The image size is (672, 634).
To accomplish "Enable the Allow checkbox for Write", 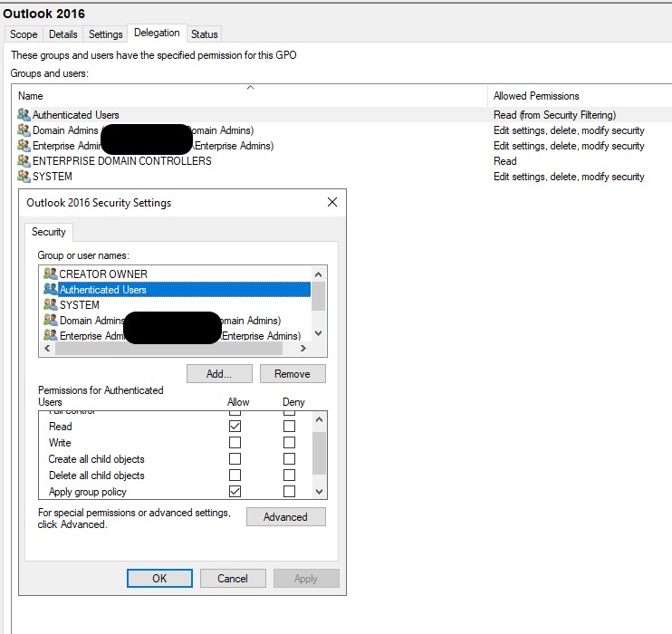I will click(235, 442).
